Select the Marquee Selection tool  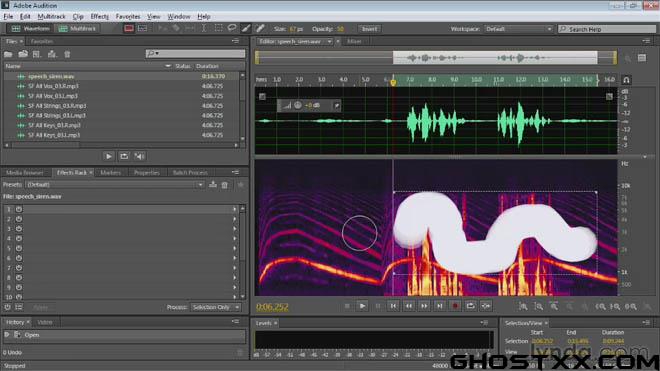click(218, 29)
